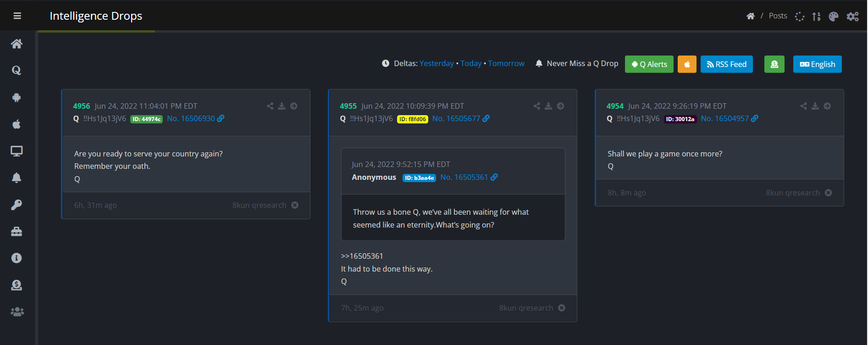Click the blue ID: b3aa4e badge
The width and height of the screenshot is (868, 345).
419,178
